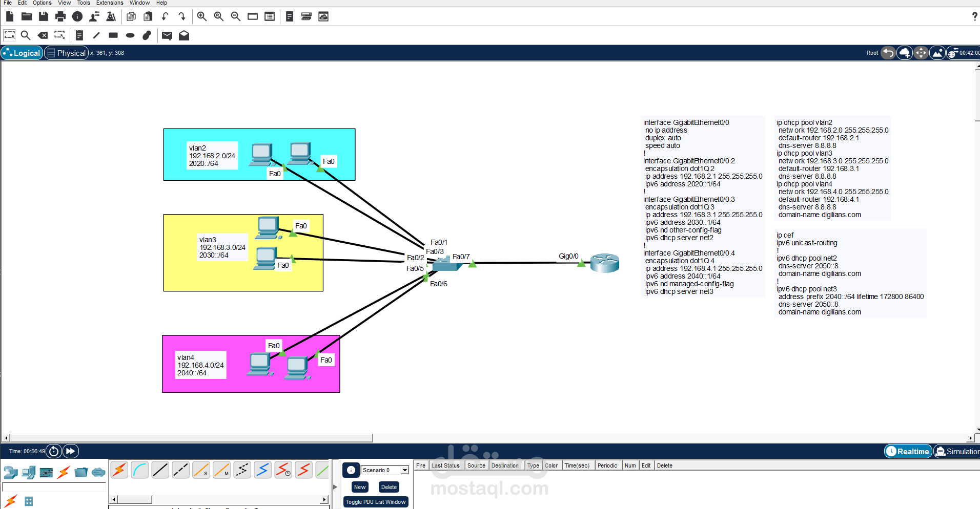
Task: Add a Simple PDU
Action: point(167,35)
